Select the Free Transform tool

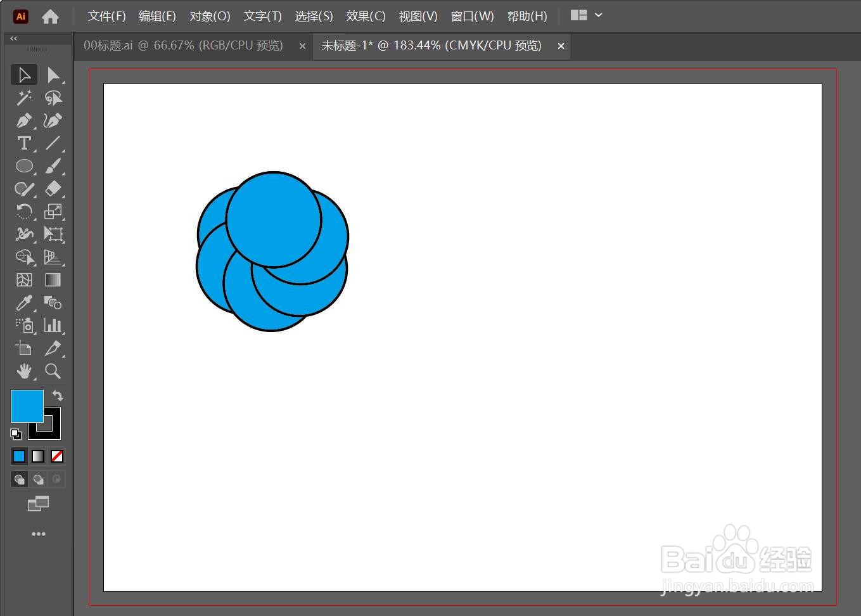53,234
